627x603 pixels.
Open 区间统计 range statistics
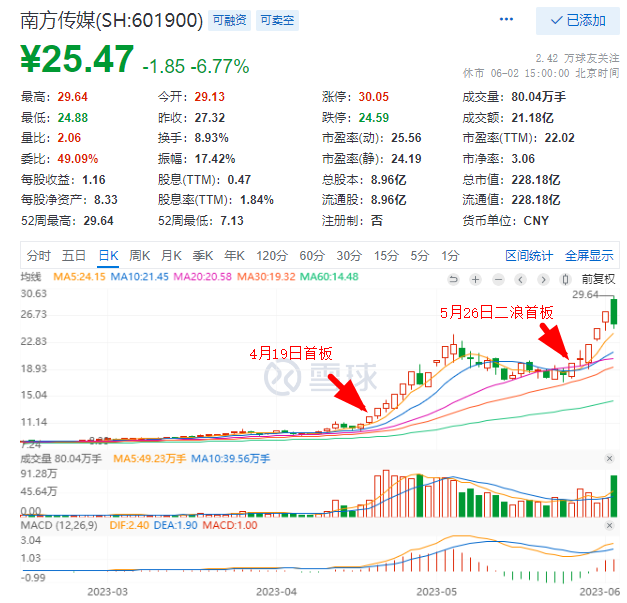(x=529, y=256)
